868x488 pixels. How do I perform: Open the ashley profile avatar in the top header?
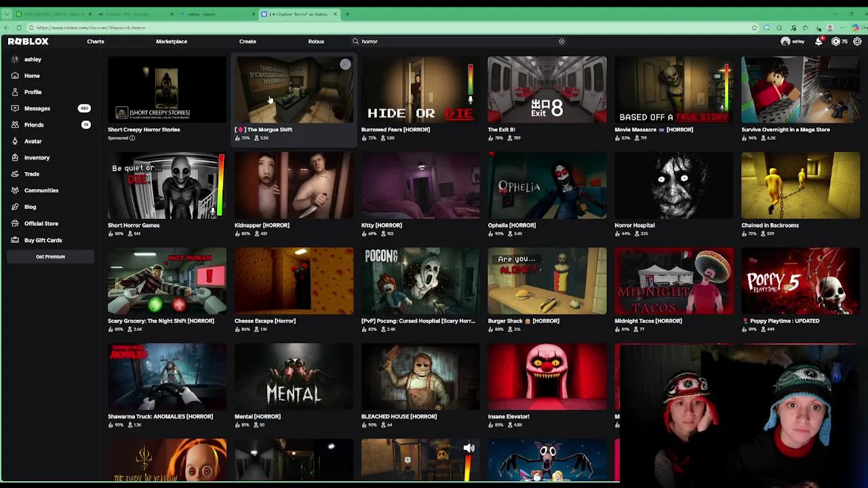coord(785,41)
